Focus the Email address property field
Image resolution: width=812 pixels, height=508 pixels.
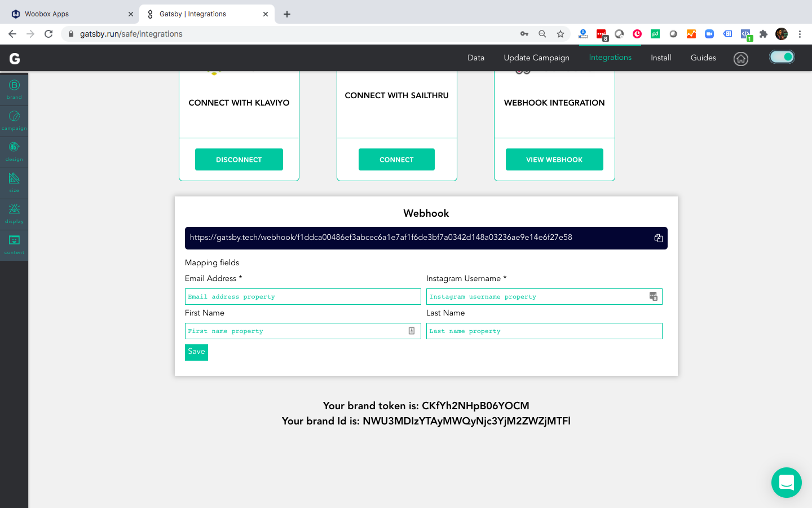click(303, 296)
